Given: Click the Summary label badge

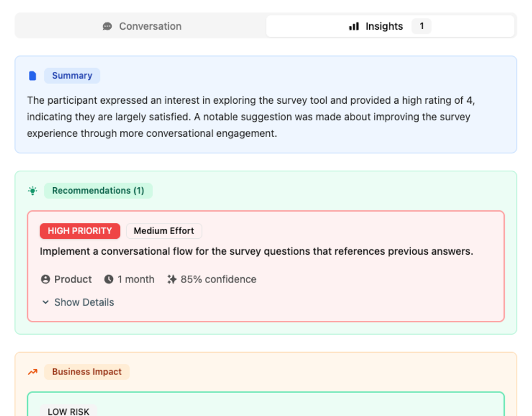Looking at the screenshot, I should pos(72,76).
